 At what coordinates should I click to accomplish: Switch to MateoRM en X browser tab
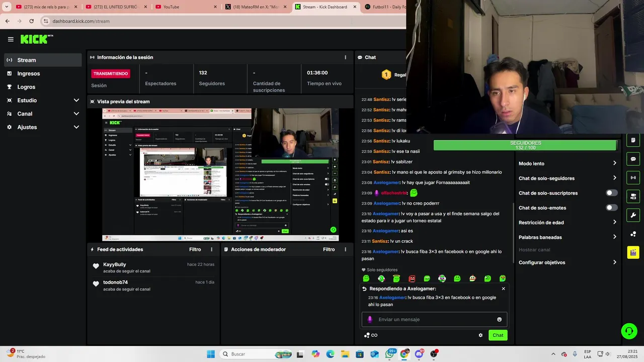[x=255, y=7]
